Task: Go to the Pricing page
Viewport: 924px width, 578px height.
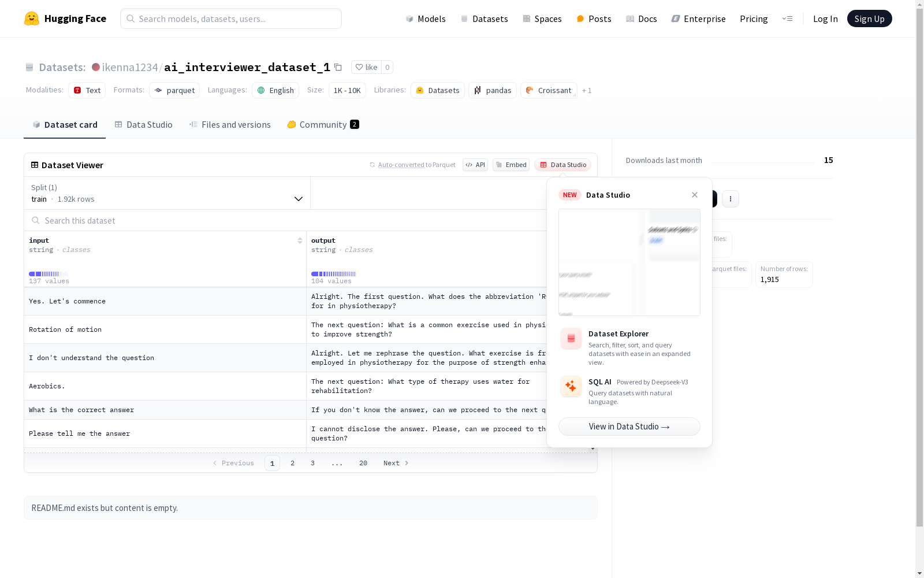Action: click(x=754, y=19)
